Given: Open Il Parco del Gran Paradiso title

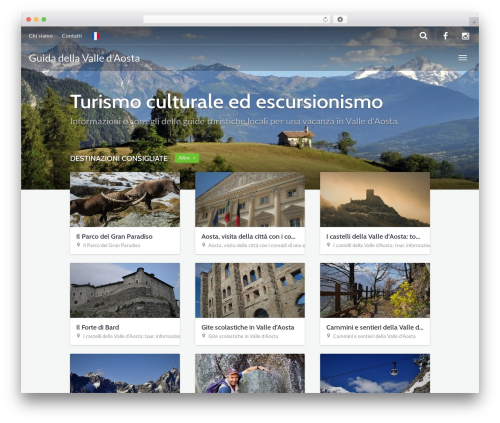Looking at the screenshot, I should (x=114, y=236).
